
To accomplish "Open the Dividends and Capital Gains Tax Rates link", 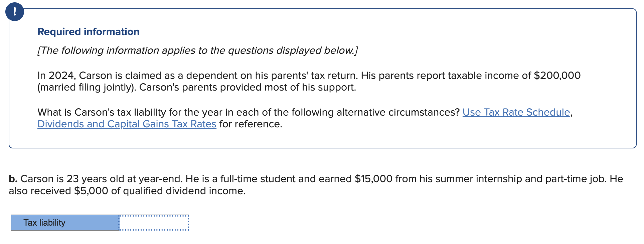I will point(126,124).
